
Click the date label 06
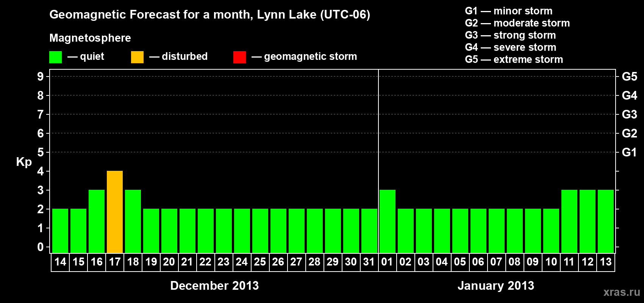[478, 262]
